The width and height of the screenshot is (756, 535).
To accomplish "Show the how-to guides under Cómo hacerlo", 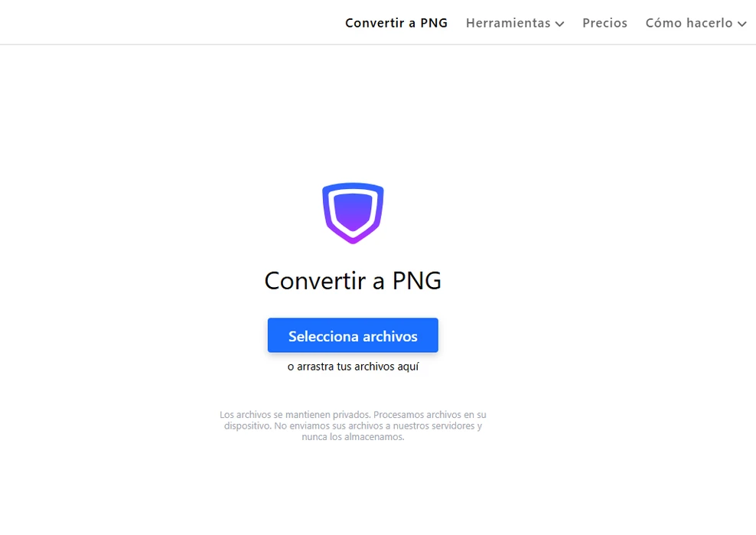I will (x=696, y=23).
